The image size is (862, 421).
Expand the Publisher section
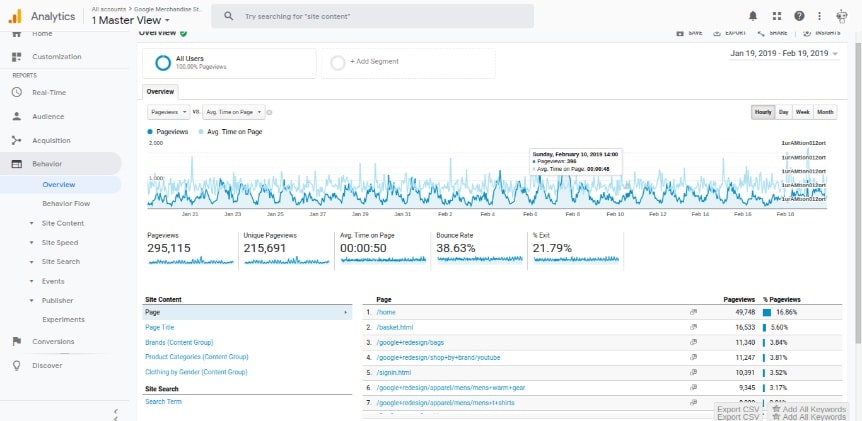pyautogui.click(x=31, y=301)
